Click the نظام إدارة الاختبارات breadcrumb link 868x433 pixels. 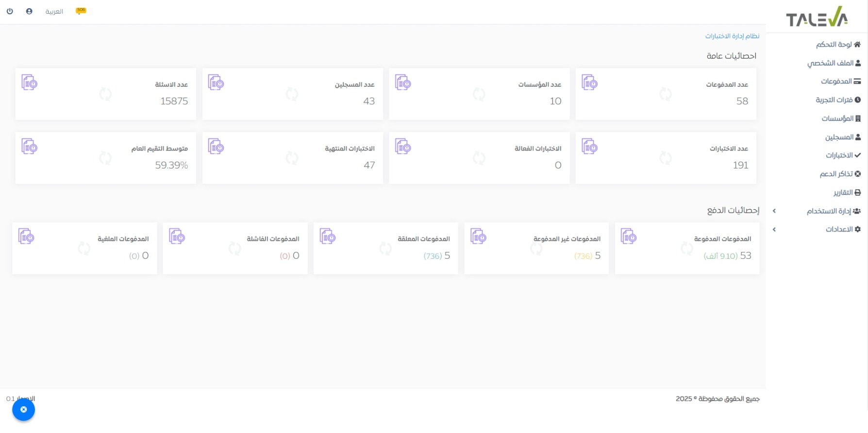point(732,36)
